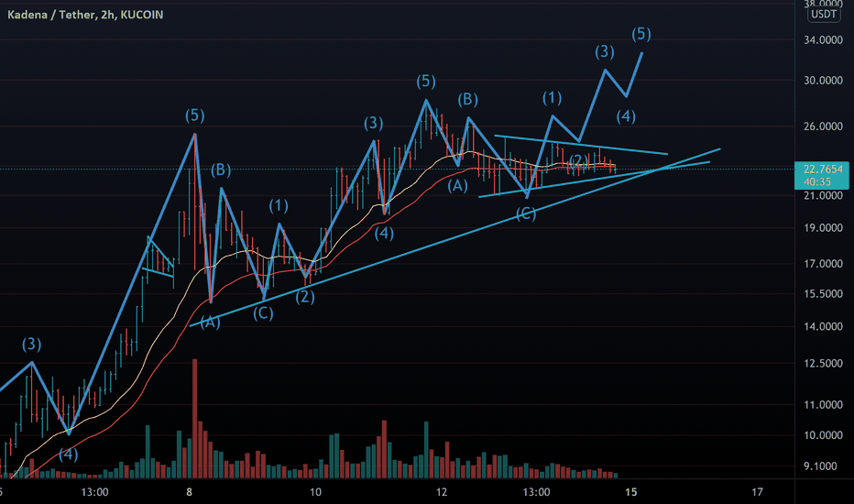Click the 30.0000 price axis label
Screen dimensions: 854x504
[823, 80]
